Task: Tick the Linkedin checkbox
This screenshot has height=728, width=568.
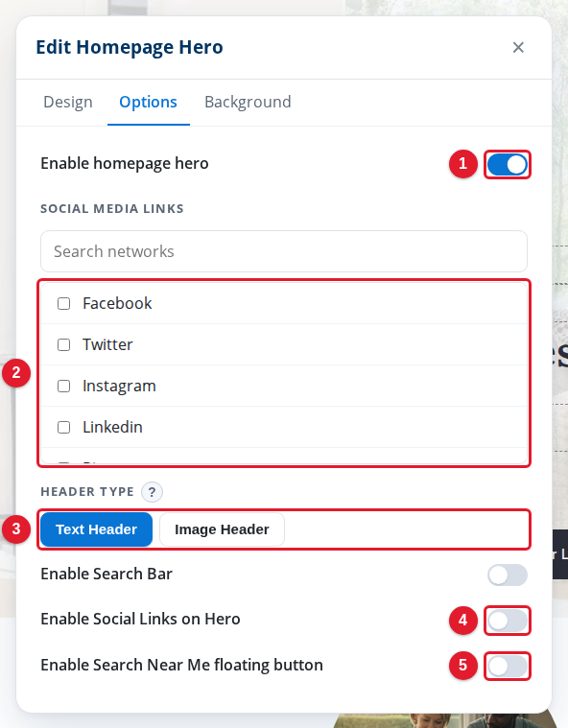Action: 63,427
